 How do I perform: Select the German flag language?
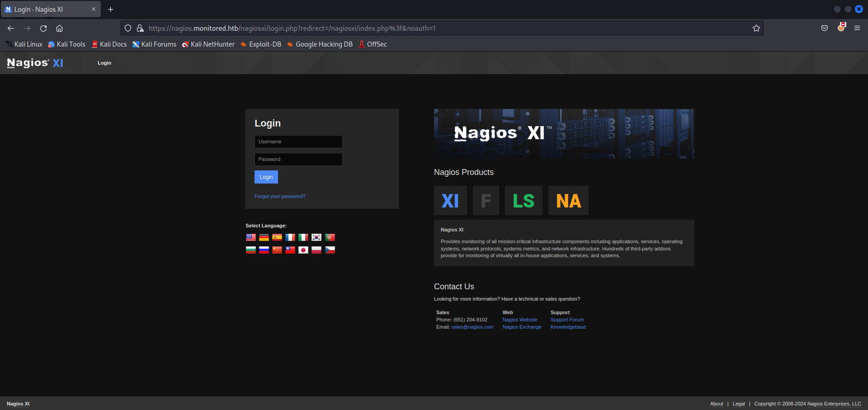click(x=264, y=237)
